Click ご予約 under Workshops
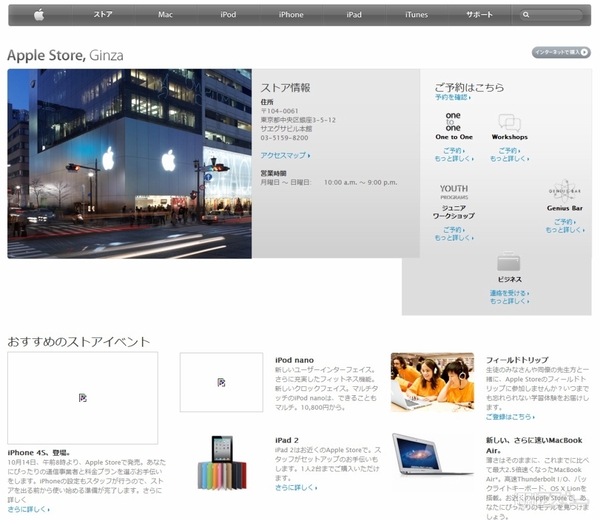Screen dimensions: 600x520 [509, 150]
